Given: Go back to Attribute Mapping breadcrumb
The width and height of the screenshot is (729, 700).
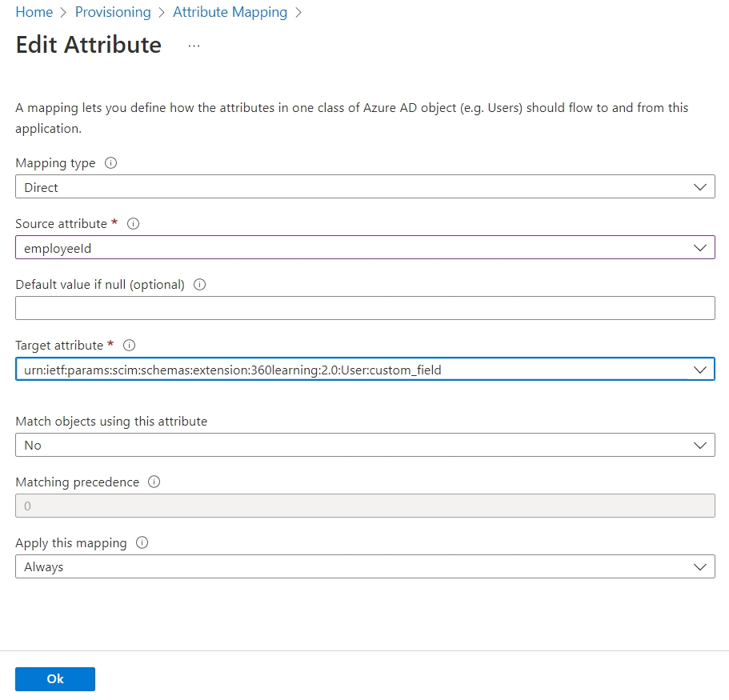Looking at the screenshot, I should point(230,12).
